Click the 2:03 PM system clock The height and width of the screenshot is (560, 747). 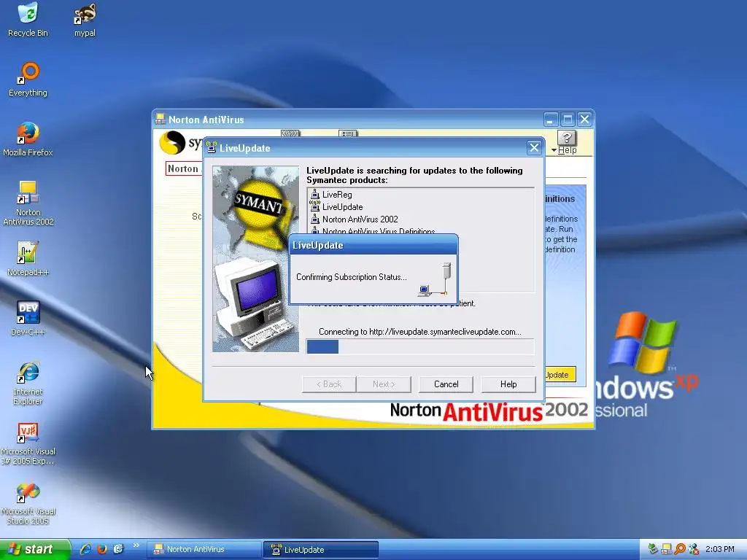(720, 549)
